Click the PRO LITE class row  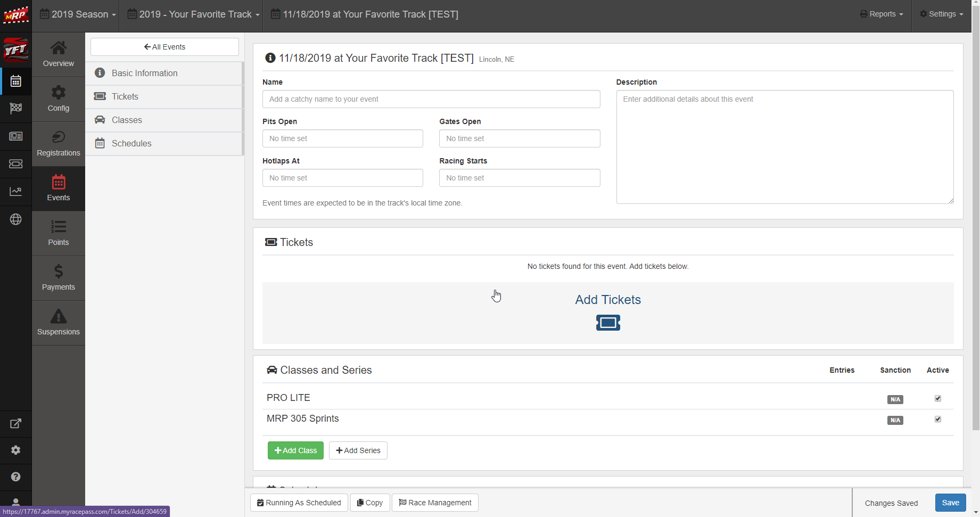click(608, 398)
